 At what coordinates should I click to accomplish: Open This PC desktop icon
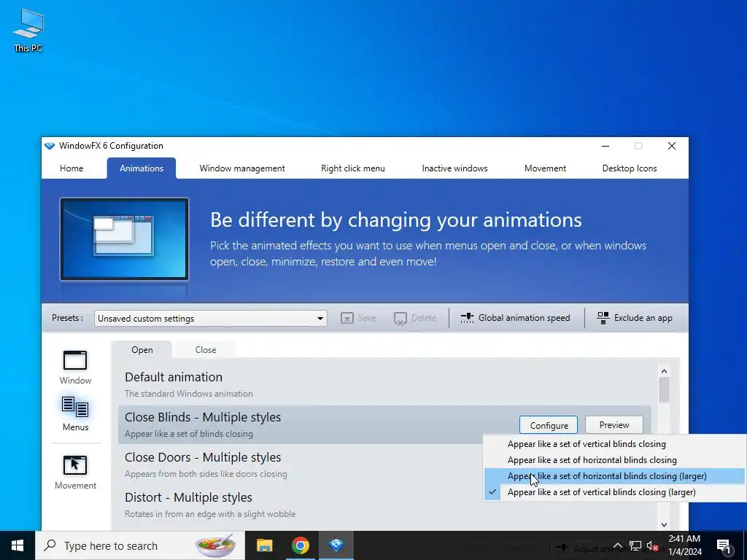click(x=28, y=29)
